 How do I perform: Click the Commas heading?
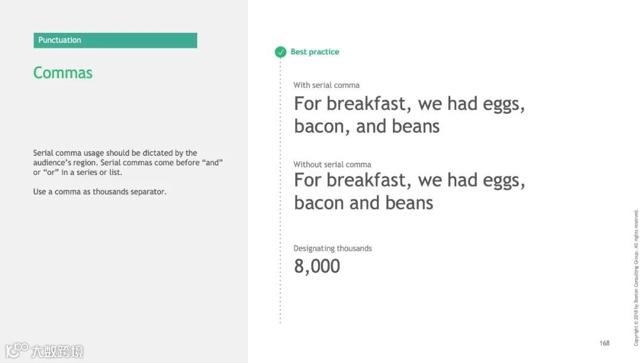tap(63, 73)
